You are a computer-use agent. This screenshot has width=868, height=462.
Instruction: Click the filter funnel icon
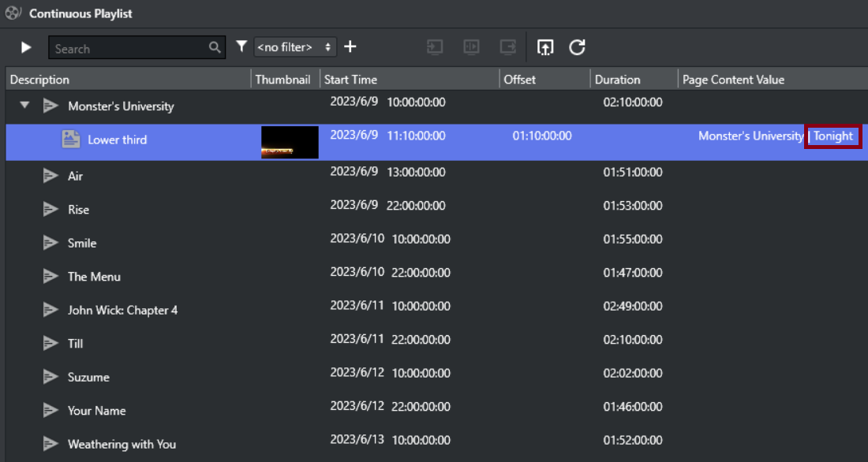[x=241, y=47]
